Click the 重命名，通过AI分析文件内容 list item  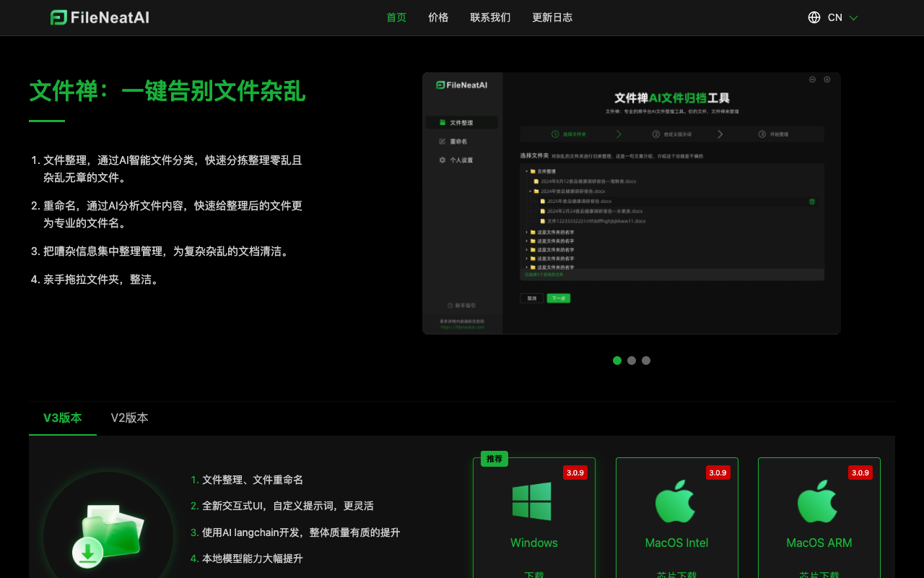coord(173,215)
